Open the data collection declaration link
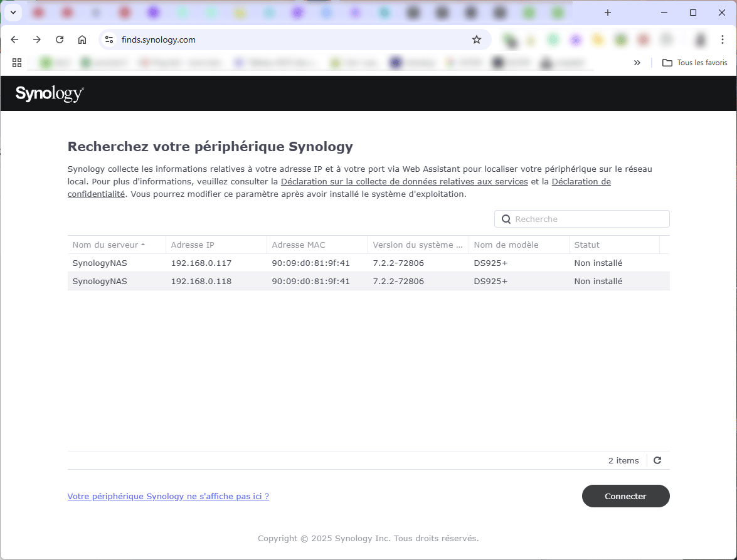The width and height of the screenshot is (737, 560). [404, 181]
